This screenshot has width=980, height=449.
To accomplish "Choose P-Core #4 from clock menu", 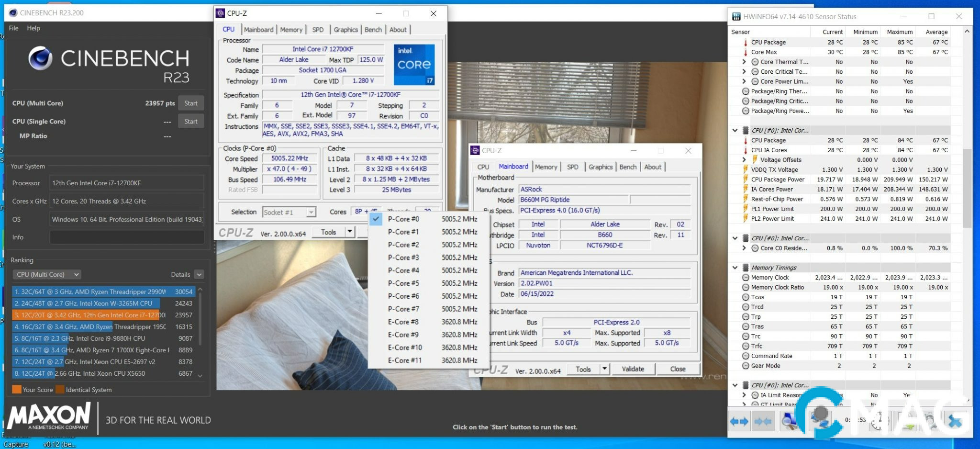I will (x=403, y=270).
